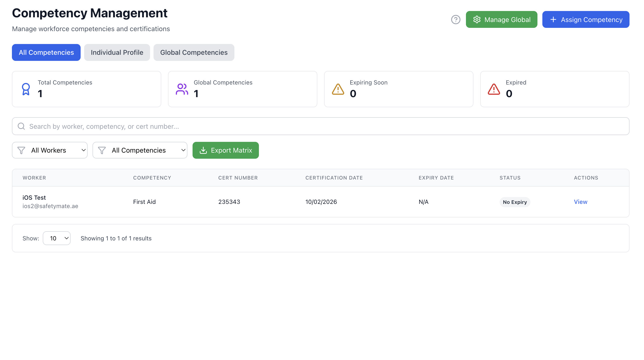Image resolution: width=644 pixels, height=360 pixels.
Task: Click the gear icon on Manage Global
Action: (x=477, y=19)
